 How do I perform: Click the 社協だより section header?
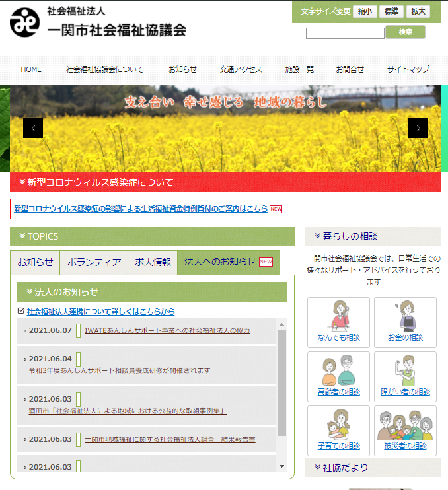click(373, 468)
